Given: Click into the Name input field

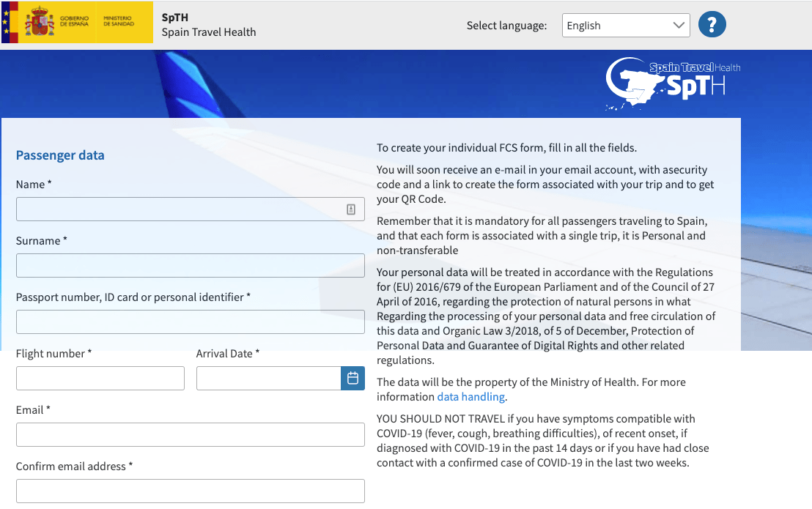Looking at the screenshot, I should click(x=190, y=209).
